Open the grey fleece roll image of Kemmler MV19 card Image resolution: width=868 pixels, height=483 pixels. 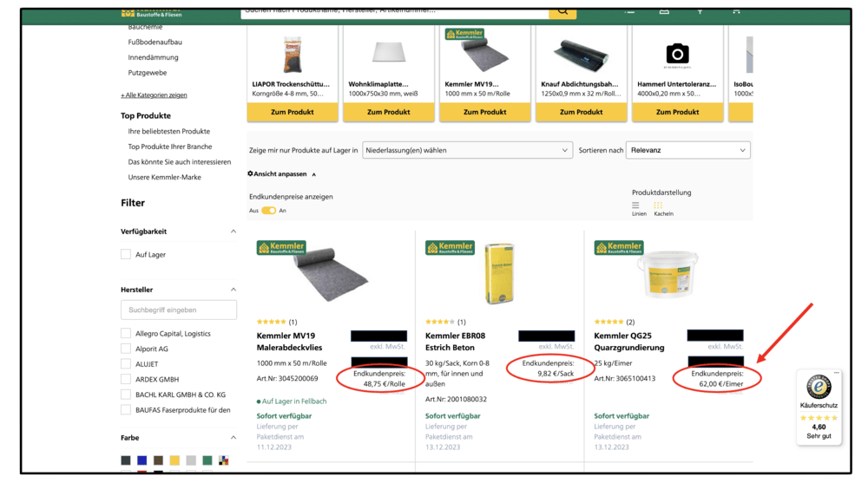(332, 274)
